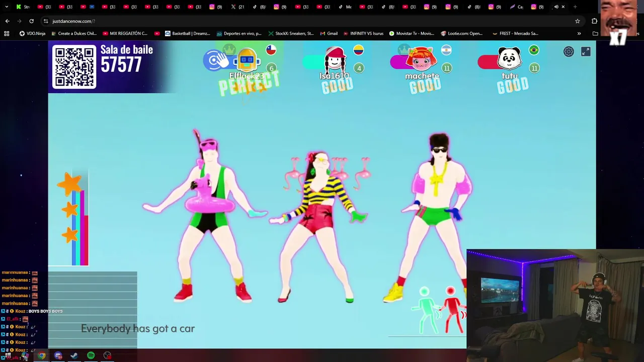Focus the justdancenow.com address bar
Image resolution: width=644 pixels, height=362 pixels.
309,21
